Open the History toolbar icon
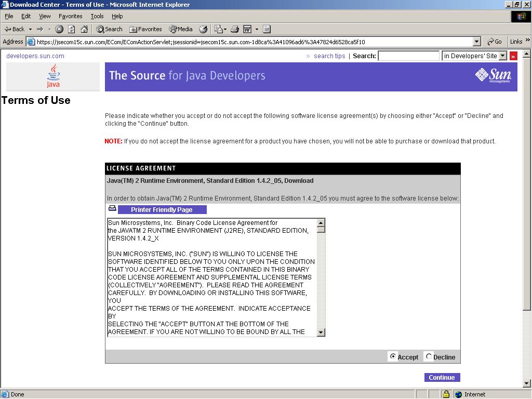This screenshot has width=532, height=399. pyautogui.click(x=203, y=29)
